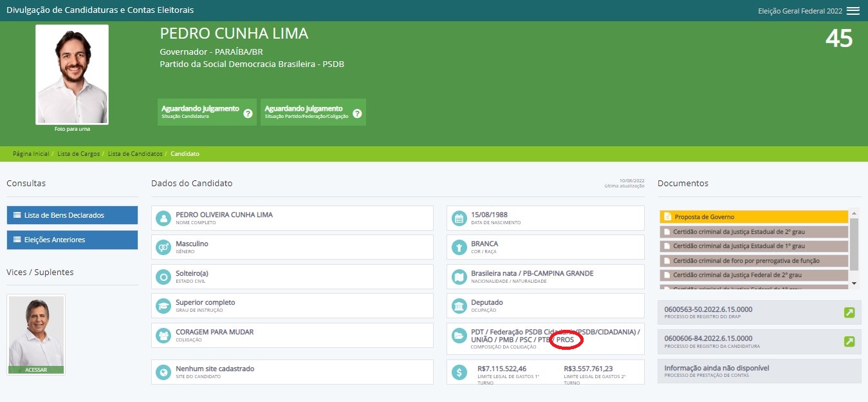868x402 pixels.
Task: Click the person icon for Nome Completo
Action: pos(163,218)
